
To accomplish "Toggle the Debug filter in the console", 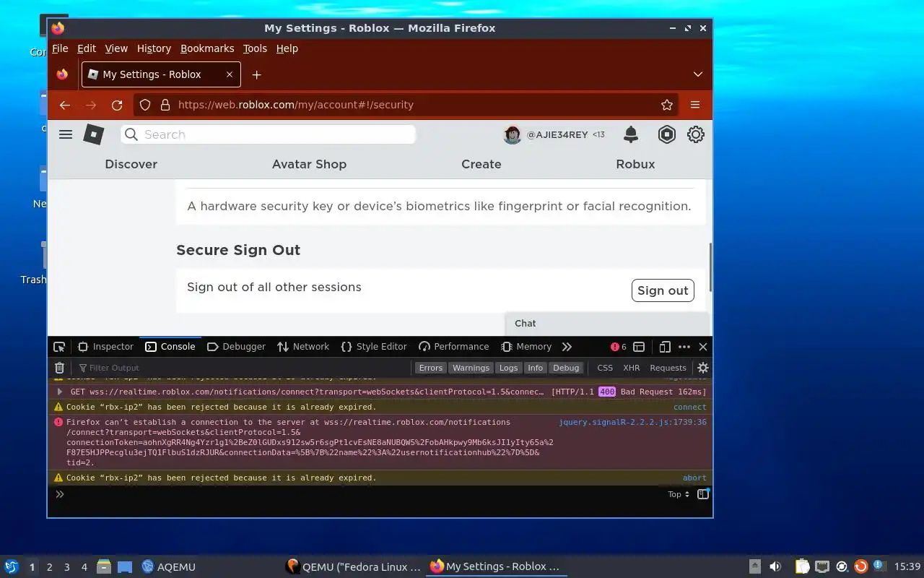I will click(x=566, y=368).
